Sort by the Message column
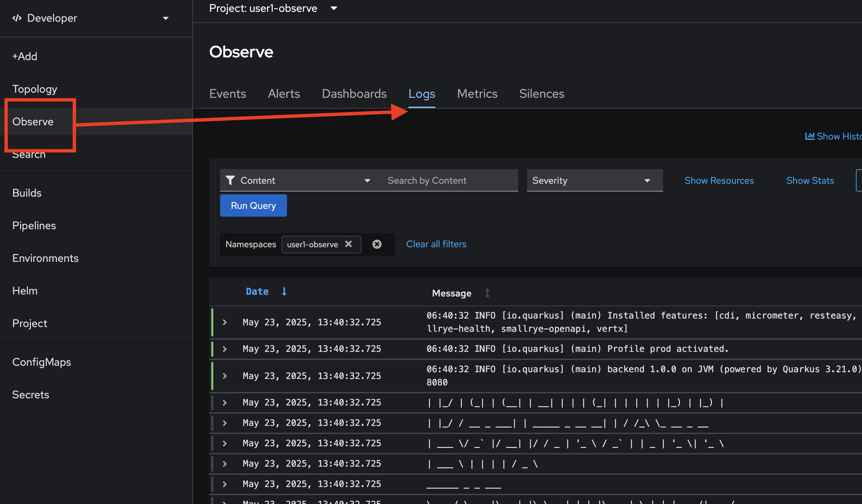The height and width of the screenshot is (504, 862). 451,293
